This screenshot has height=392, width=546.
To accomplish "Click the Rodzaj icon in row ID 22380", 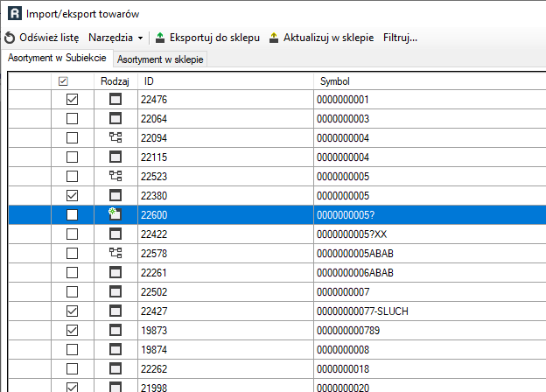I will (x=115, y=195).
